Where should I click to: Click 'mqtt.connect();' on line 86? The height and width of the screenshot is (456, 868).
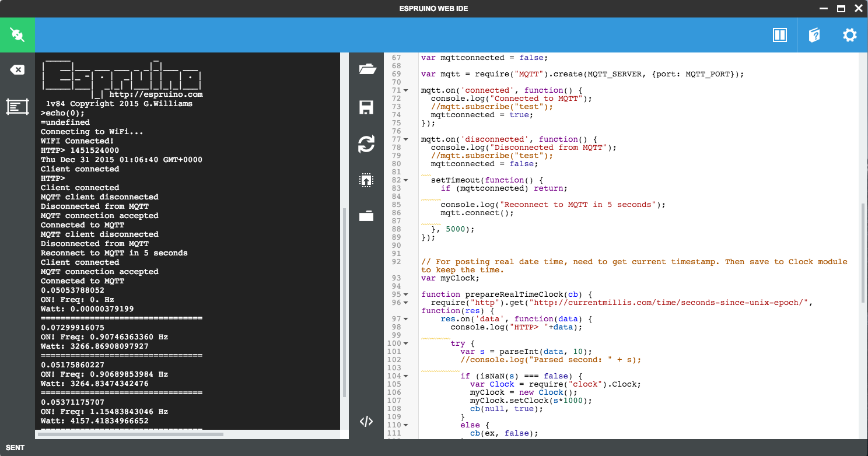[477, 213]
